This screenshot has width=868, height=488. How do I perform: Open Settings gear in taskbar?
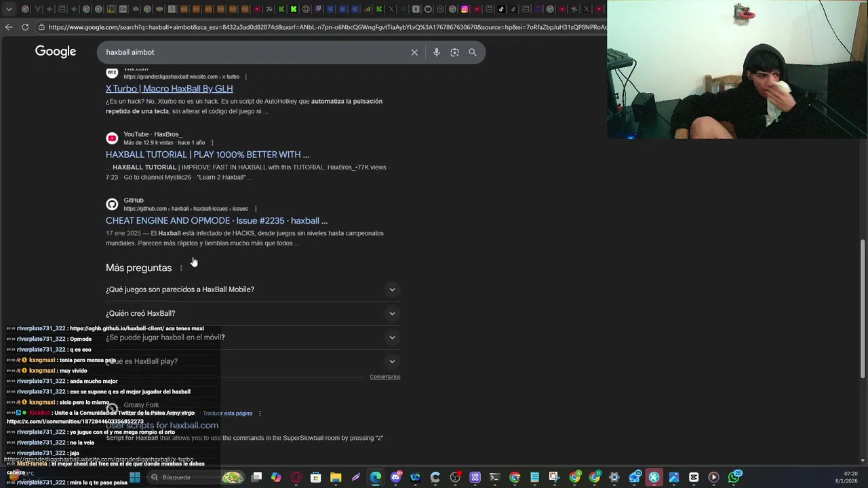(x=614, y=477)
